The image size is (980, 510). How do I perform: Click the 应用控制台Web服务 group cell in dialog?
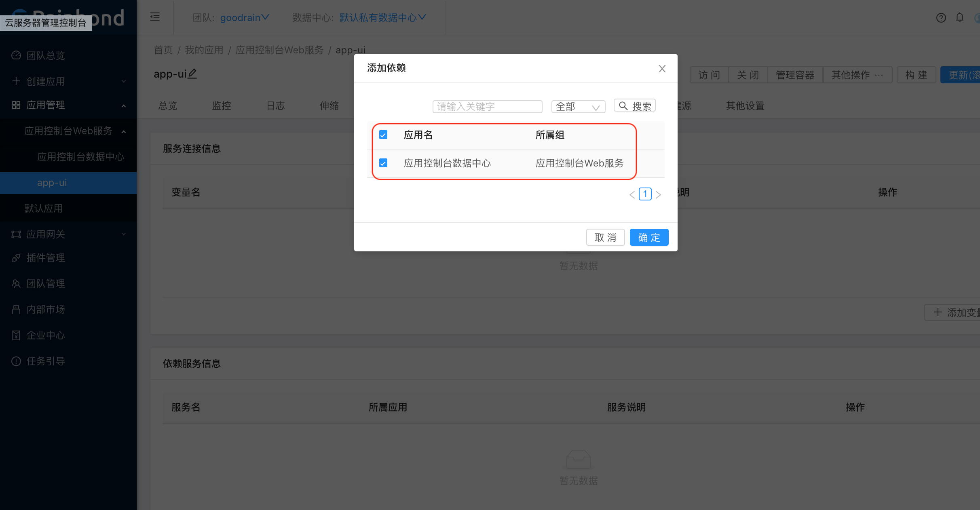[579, 163]
